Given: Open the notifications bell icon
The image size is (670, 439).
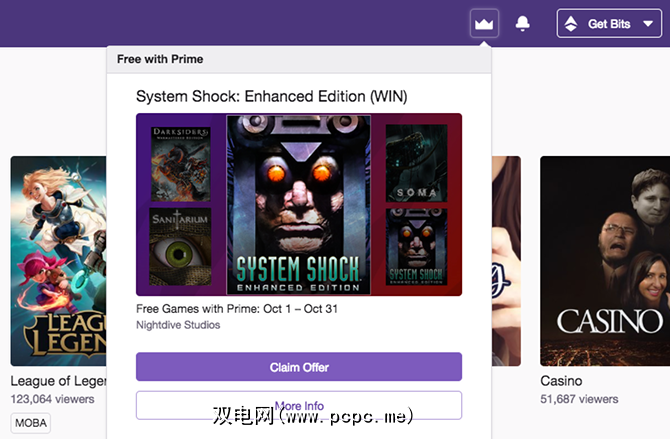Looking at the screenshot, I should coord(522,24).
